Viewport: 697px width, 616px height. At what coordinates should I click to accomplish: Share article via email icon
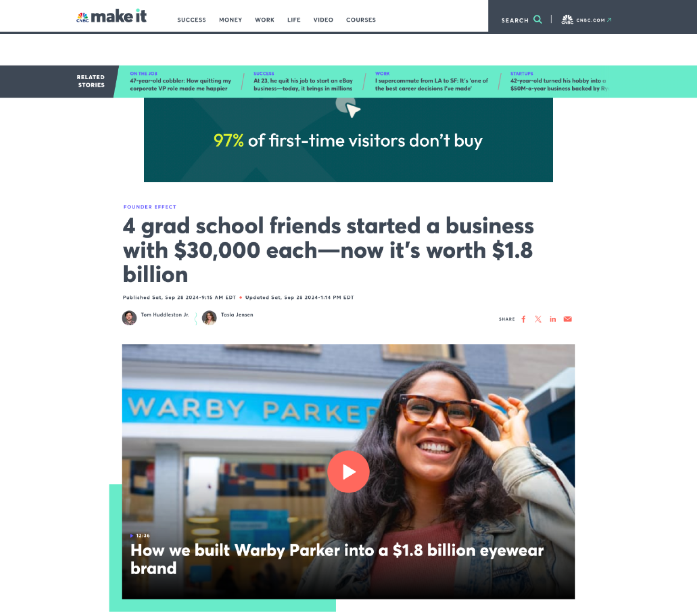(x=567, y=319)
